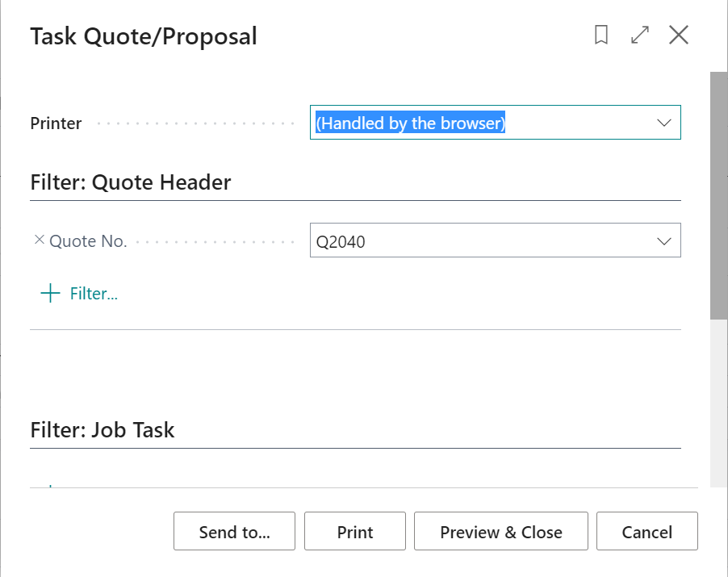Click the vertical scrollbar thumb
Screen dimensions: 728x577
point(718,194)
